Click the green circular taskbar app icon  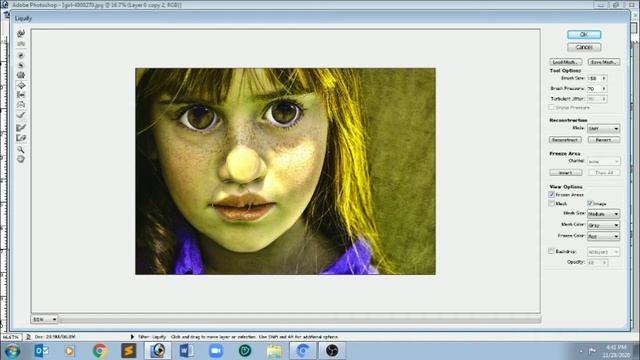coord(245,351)
